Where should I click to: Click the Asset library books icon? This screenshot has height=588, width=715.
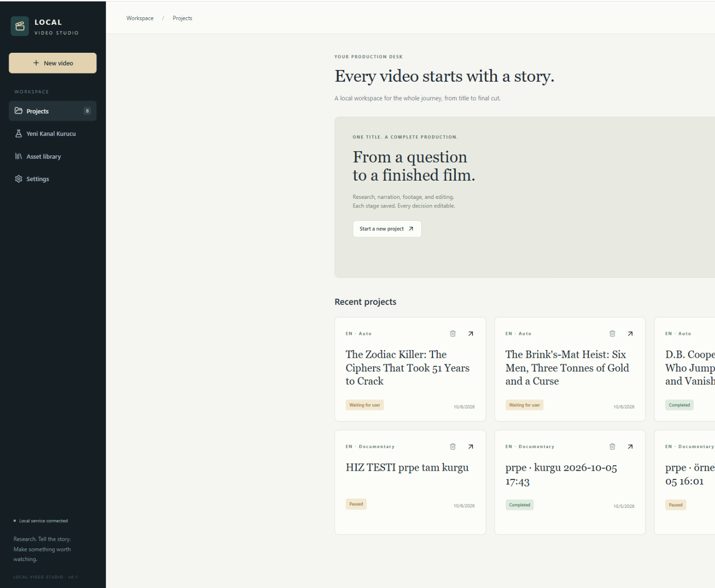click(19, 156)
